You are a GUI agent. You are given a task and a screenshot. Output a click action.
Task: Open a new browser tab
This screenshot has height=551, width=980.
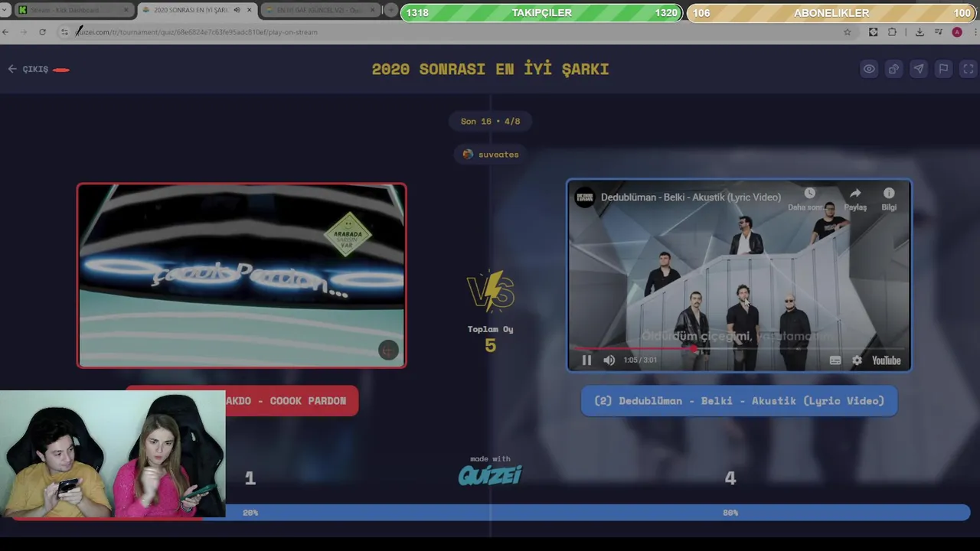(391, 10)
